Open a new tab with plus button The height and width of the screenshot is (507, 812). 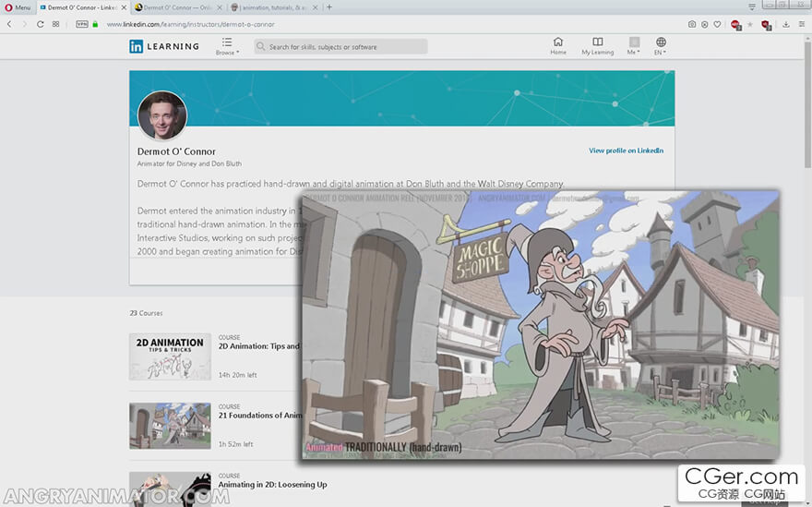click(x=329, y=7)
